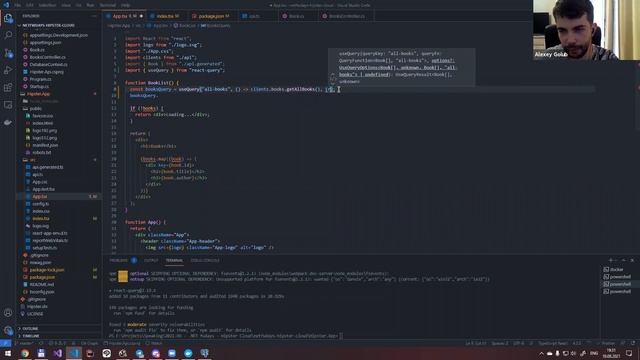This screenshot has height=360, width=640.
Task: Open Windows action center notifications
Action: pyautogui.click(x=629, y=353)
